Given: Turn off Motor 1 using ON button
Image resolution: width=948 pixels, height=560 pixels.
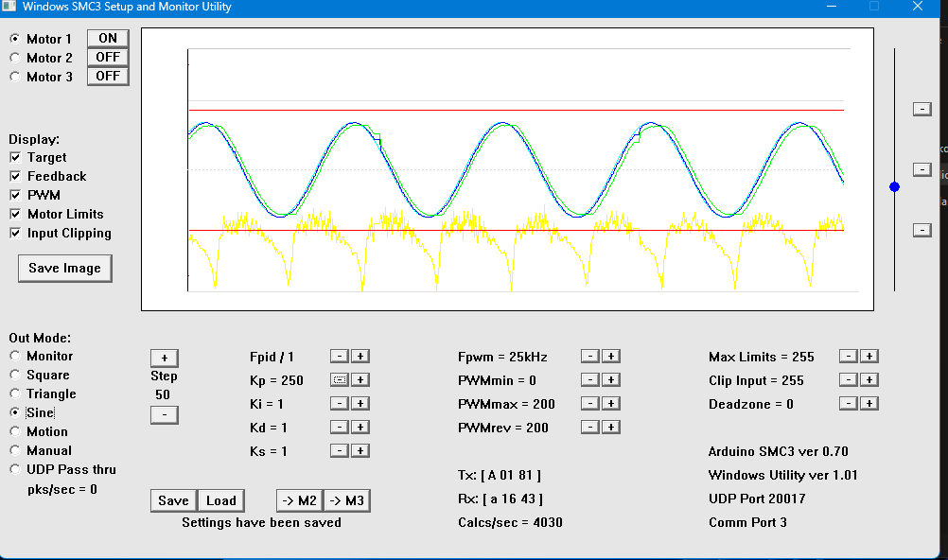Looking at the screenshot, I should [x=108, y=39].
